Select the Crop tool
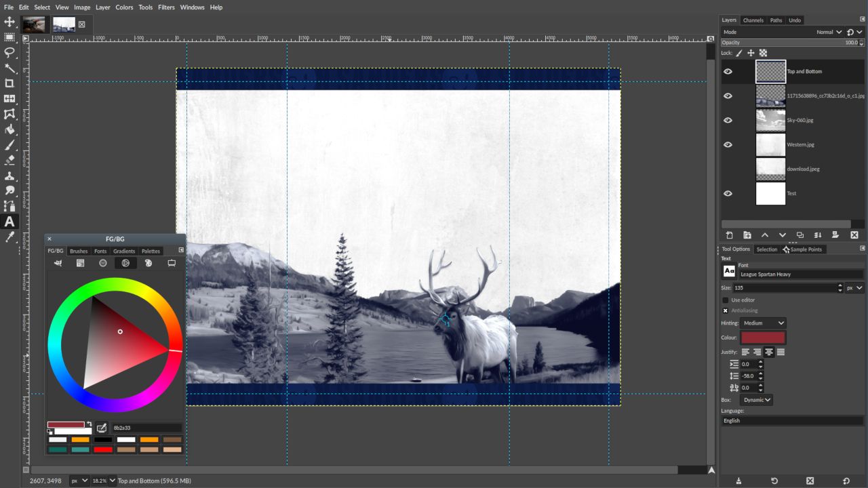The width and height of the screenshot is (868, 488). point(9,83)
